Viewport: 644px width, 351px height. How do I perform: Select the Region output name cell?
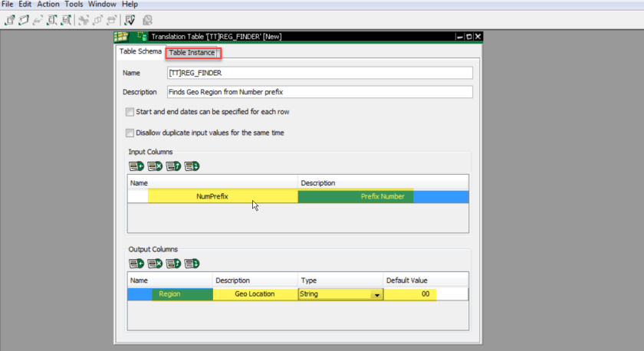click(169, 294)
